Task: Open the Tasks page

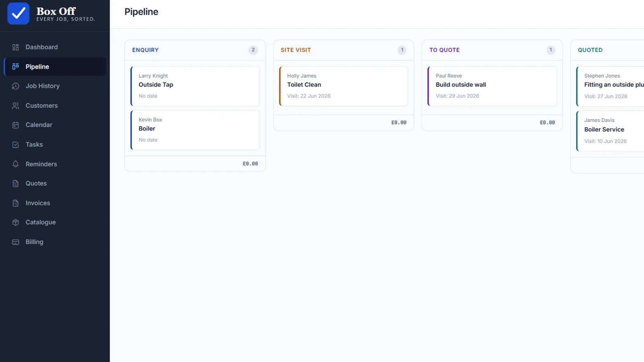Action: [x=55, y=144]
